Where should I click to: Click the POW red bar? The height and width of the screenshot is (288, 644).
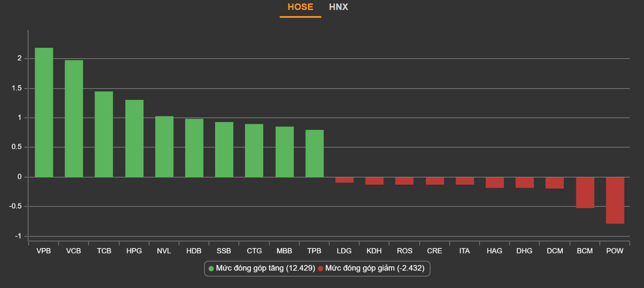click(615, 200)
